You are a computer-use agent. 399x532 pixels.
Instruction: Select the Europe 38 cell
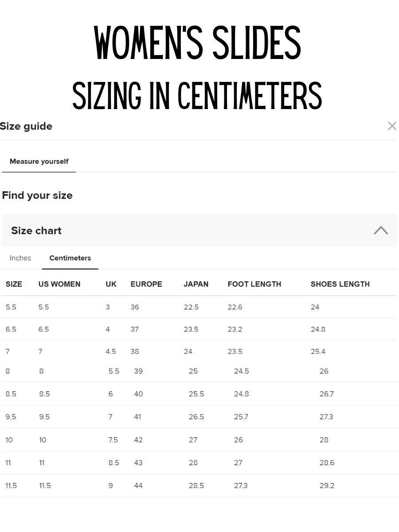coord(135,352)
